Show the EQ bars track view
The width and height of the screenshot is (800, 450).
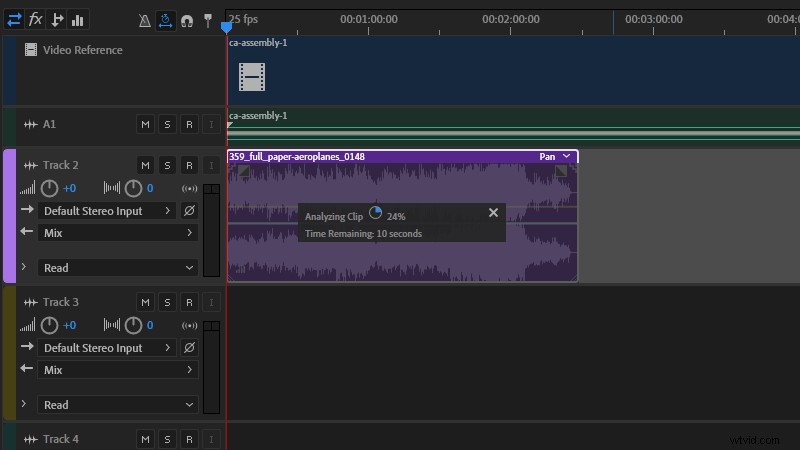coord(78,20)
